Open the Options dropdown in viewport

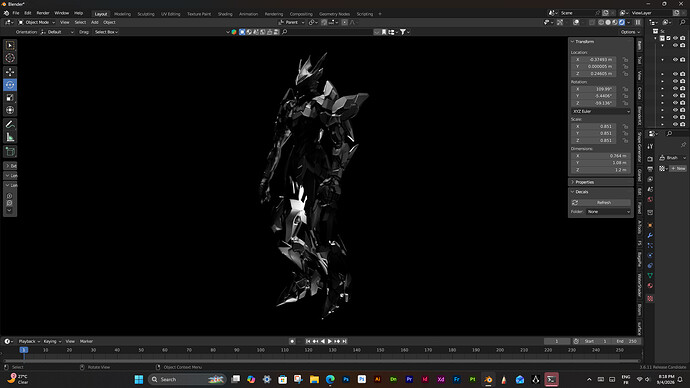tap(630, 32)
